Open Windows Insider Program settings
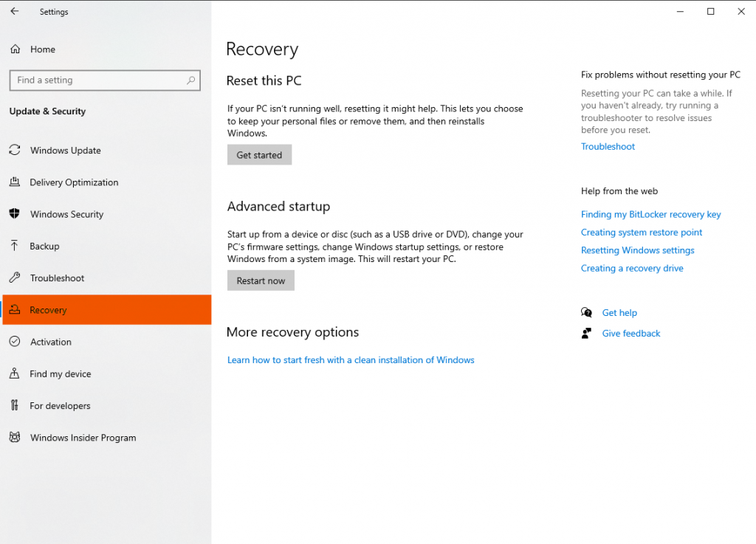The width and height of the screenshot is (756, 544). (106, 438)
